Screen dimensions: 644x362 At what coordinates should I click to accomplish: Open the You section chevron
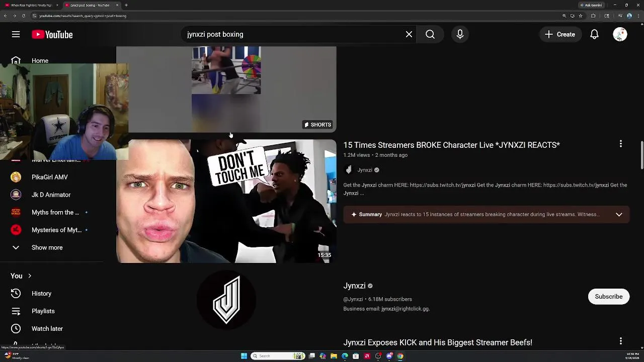coord(30,276)
